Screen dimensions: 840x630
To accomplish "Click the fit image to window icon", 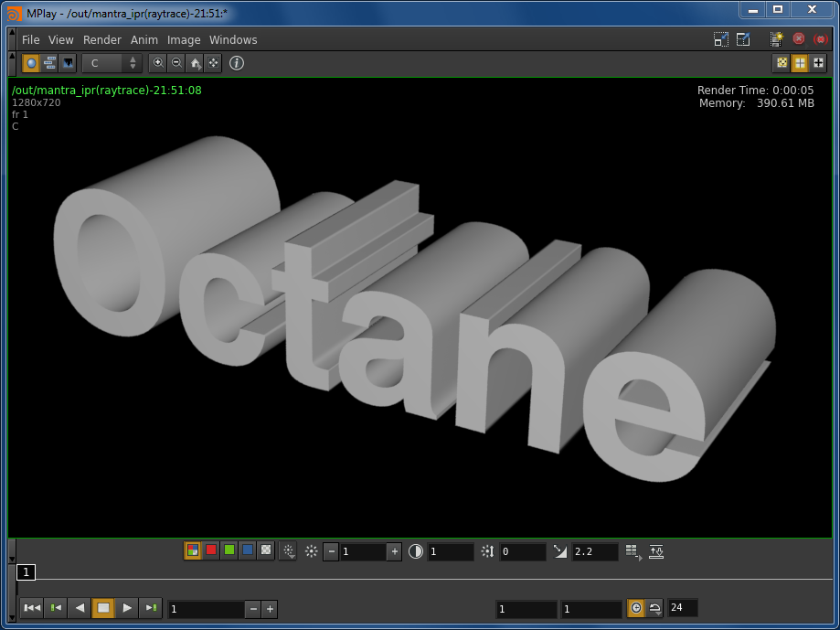I will [213, 63].
